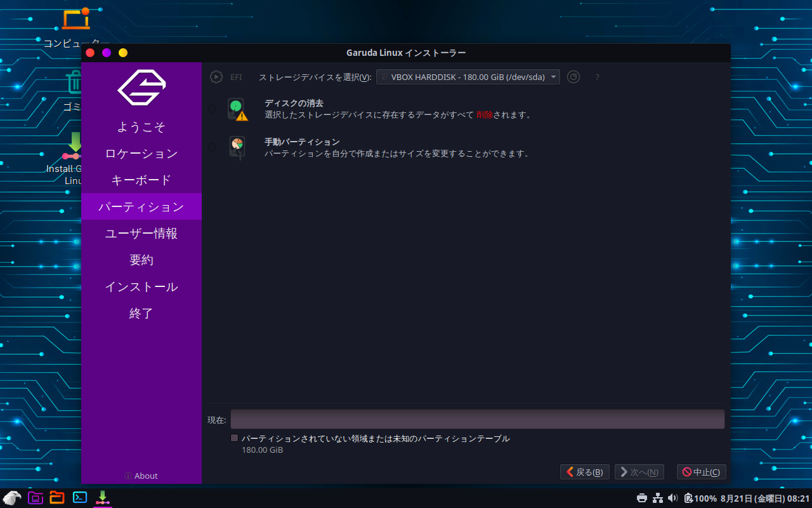Click the ストレージデバイスを選択(V) label

coord(315,77)
